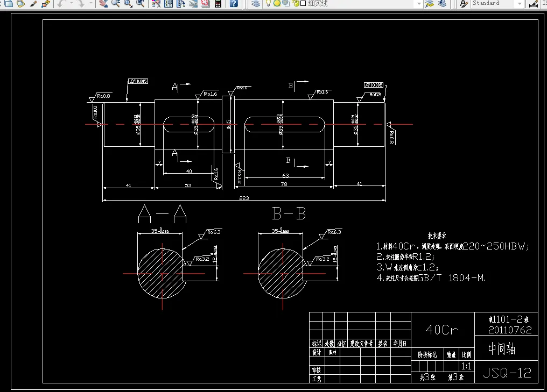
Task: Launch the QuickCalc calculator icon
Action: coord(218,3)
